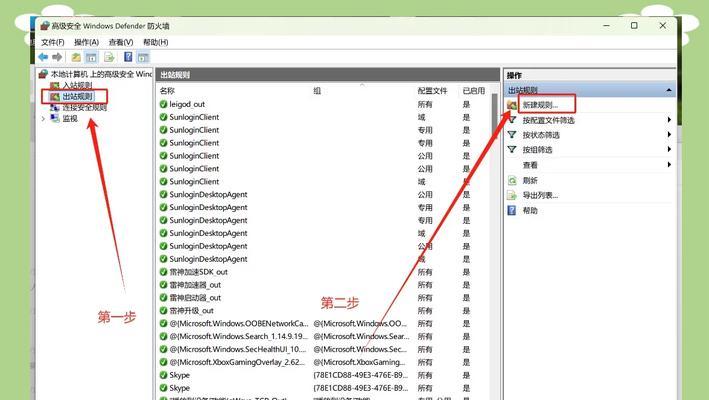This screenshot has width=709, height=400.
Task: Click the 新建规则... new rule icon
Action: [x=512, y=105]
